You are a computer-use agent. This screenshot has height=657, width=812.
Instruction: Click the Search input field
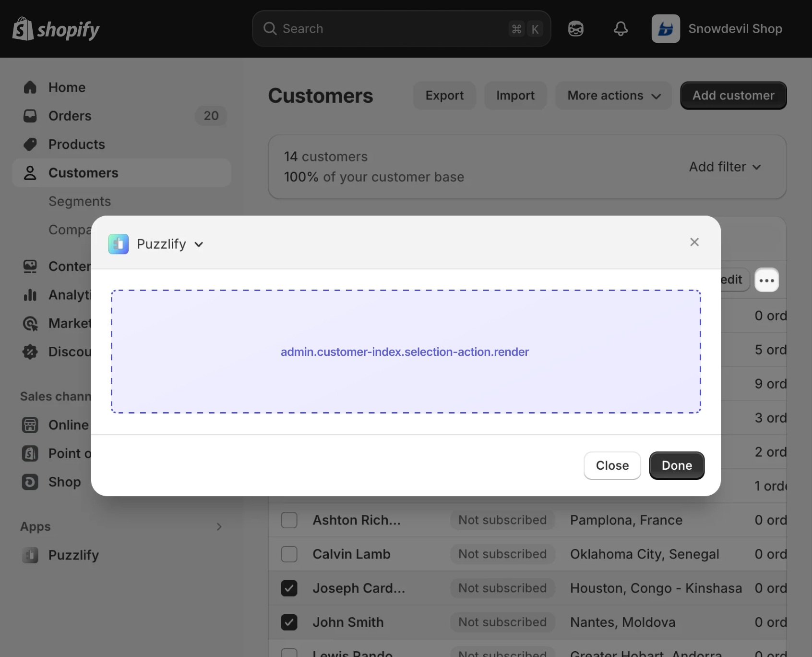click(x=401, y=29)
